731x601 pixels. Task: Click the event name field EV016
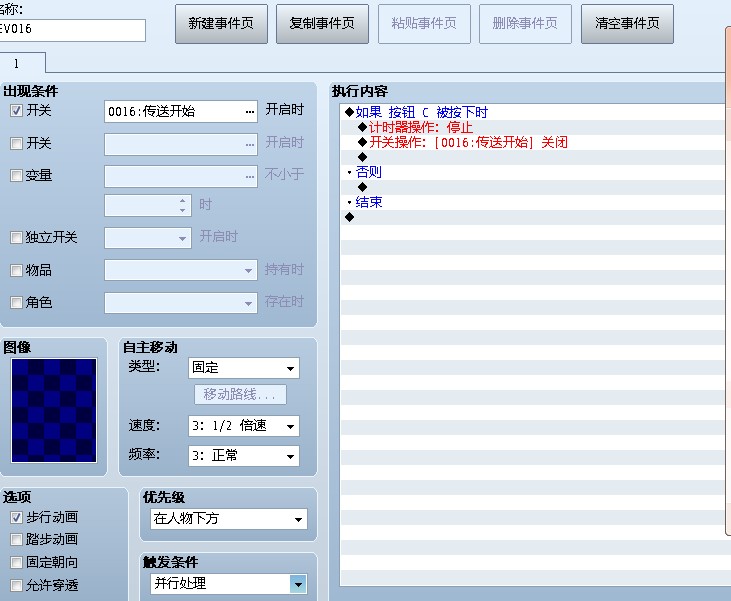(72, 30)
